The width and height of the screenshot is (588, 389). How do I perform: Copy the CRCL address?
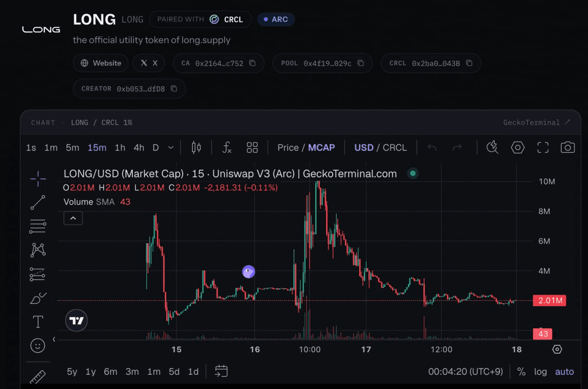point(469,63)
